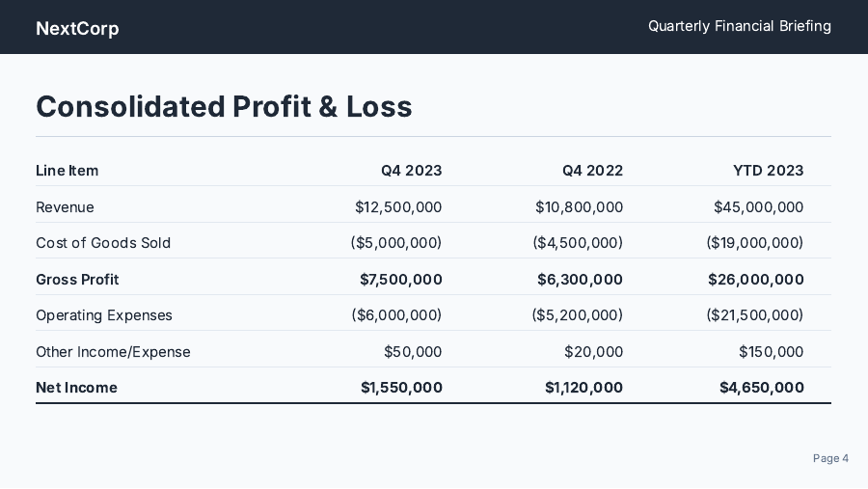
Task: Select the Revenue row label
Action: point(65,207)
